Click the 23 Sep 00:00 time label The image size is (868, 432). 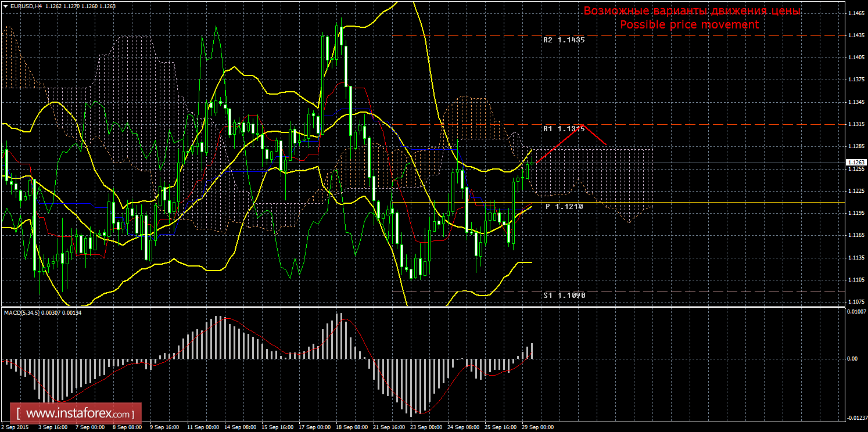pos(425,427)
